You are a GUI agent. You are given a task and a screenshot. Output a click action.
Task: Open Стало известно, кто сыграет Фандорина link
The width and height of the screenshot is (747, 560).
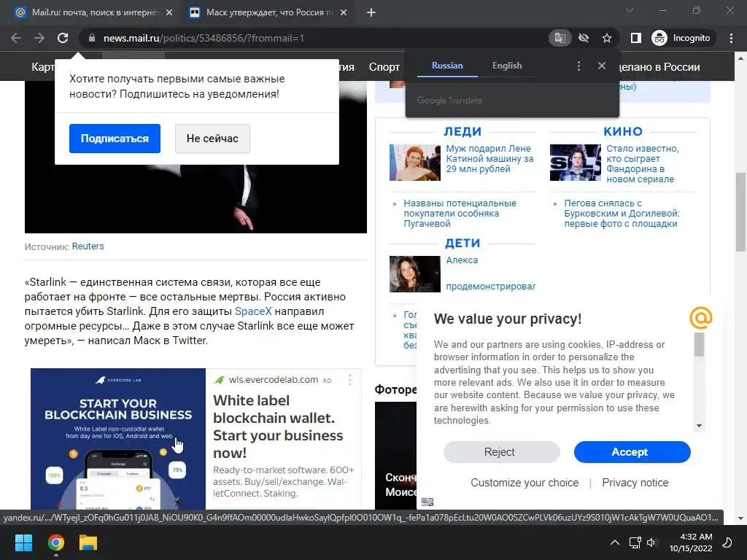tap(643, 164)
